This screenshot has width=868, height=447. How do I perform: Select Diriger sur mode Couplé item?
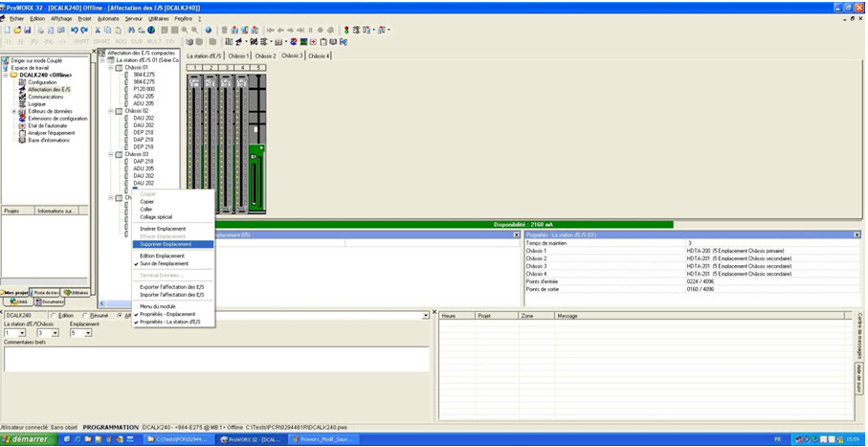click(x=36, y=60)
